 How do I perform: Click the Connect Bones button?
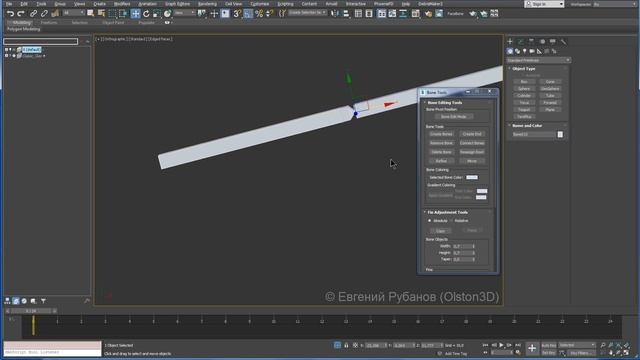pyautogui.click(x=472, y=143)
